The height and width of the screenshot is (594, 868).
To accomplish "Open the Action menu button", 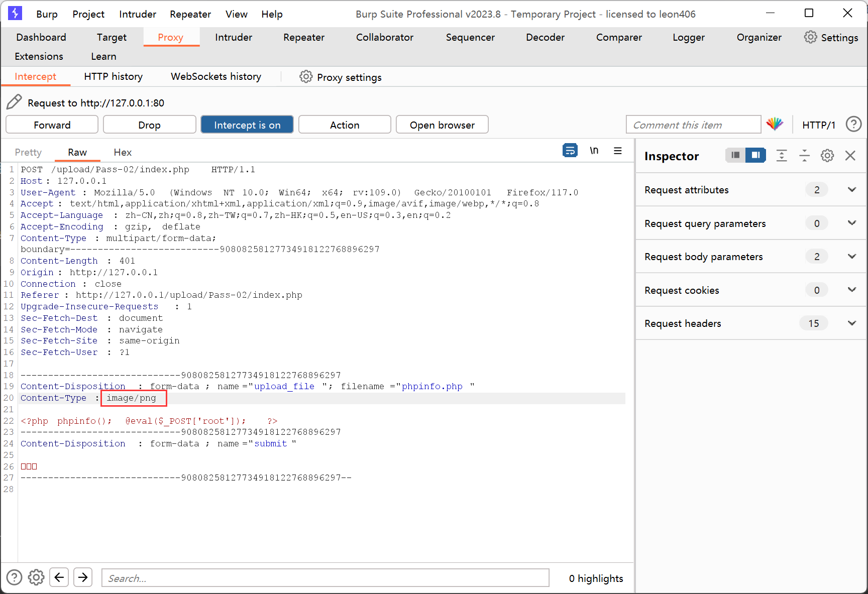I will 345,125.
